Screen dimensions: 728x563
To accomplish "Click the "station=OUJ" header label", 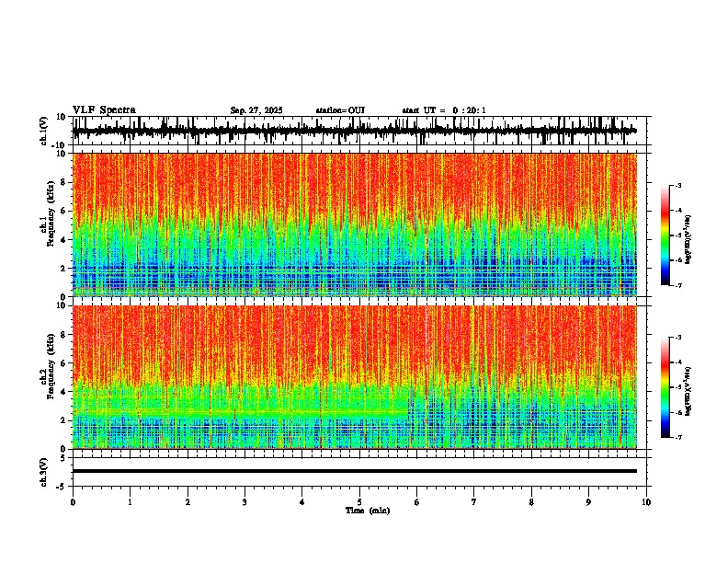I will (x=340, y=110).
